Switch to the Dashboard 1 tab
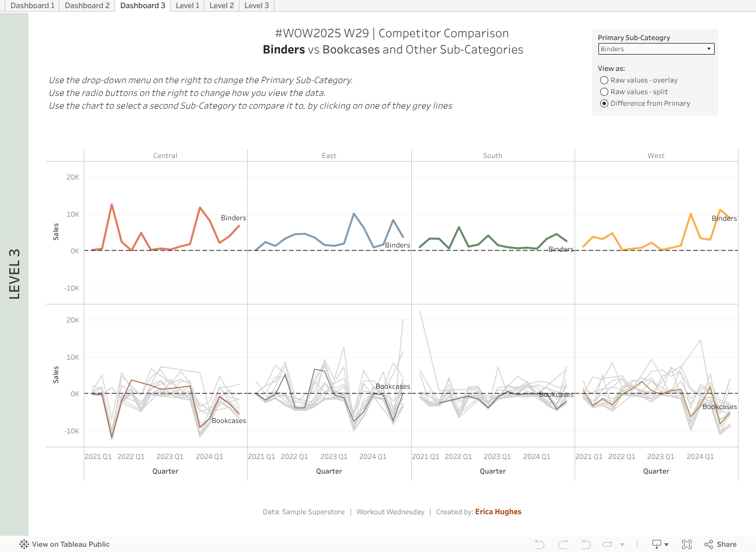Image resolution: width=756 pixels, height=552 pixels. click(32, 5)
